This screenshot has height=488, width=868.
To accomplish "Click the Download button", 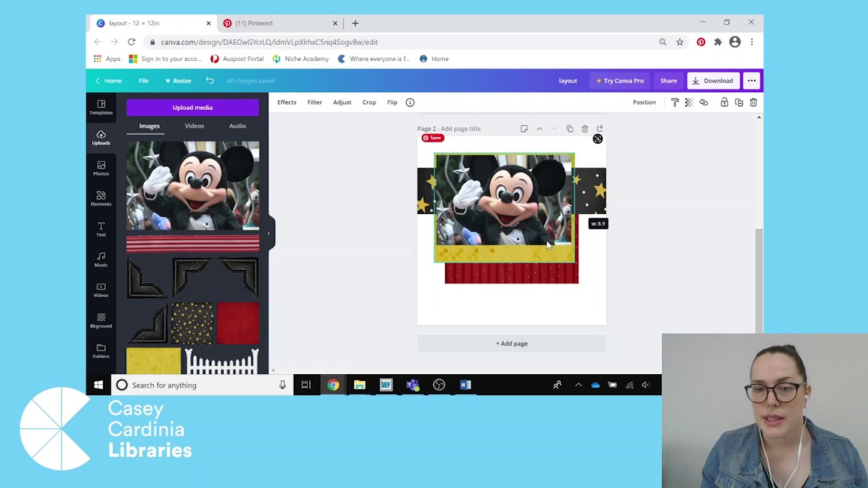I will pyautogui.click(x=713, y=81).
